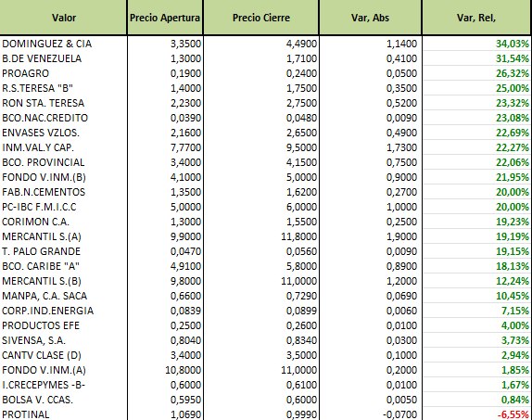Select the MERCANTIL S.(B) cell
532x420 pixels.
[63, 281]
